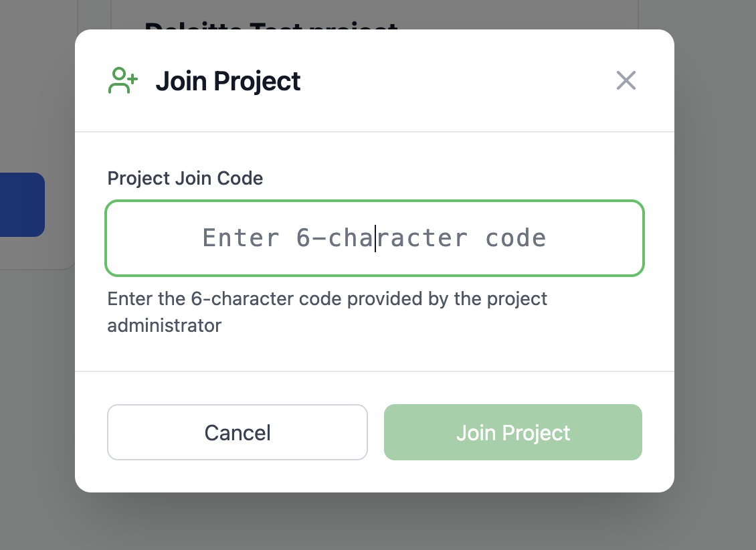The width and height of the screenshot is (756, 550).
Task: Click the green Join Project button
Action: (512, 432)
